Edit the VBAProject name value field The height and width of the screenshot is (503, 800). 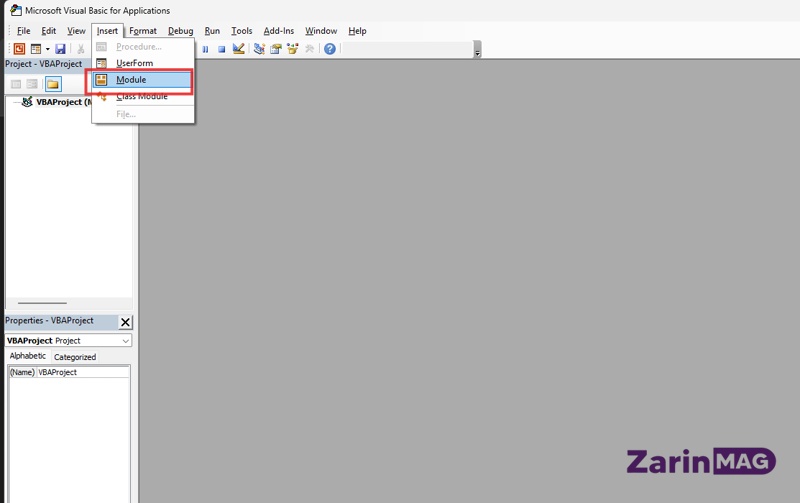pos(83,372)
